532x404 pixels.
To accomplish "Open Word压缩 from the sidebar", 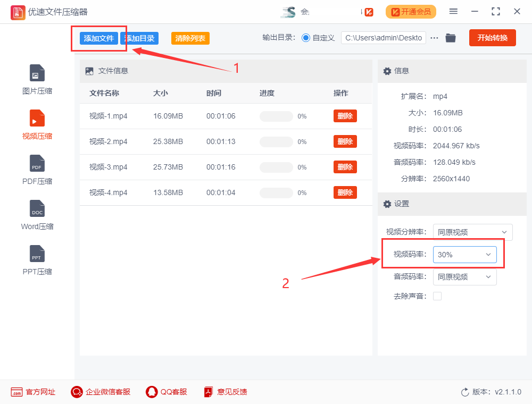I will (37, 214).
